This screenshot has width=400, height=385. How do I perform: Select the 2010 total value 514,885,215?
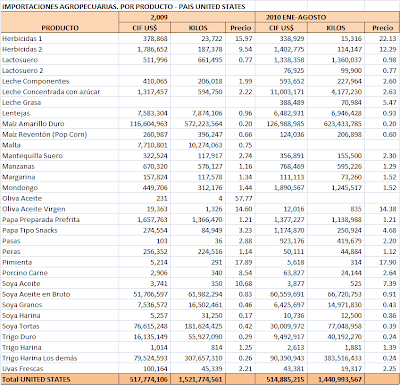[x=281, y=379]
